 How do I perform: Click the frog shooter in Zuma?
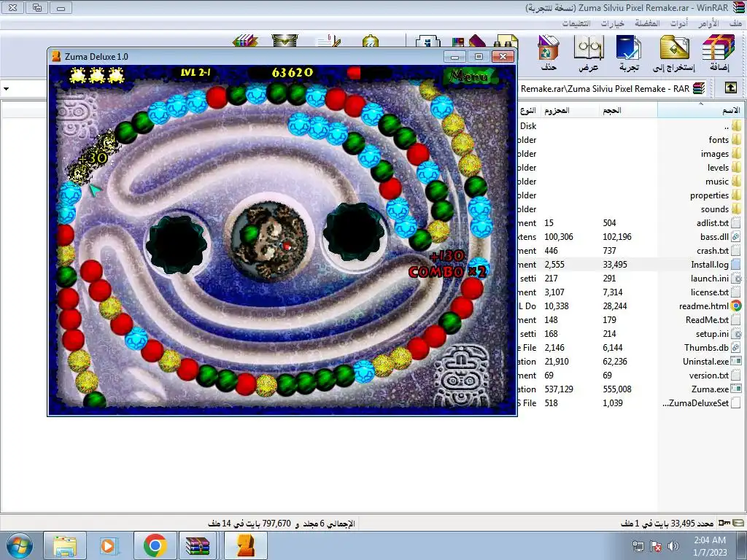pyautogui.click(x=269, y=242)
